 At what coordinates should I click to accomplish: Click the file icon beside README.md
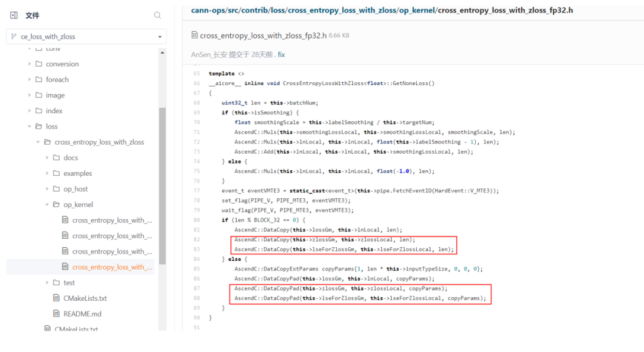tap(57, 313)
